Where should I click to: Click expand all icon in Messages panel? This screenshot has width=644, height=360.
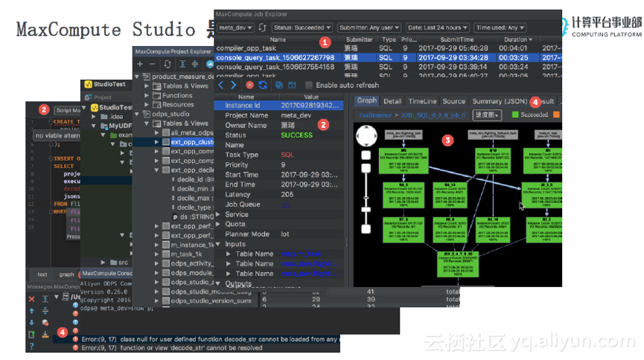[x=45, y=299]
